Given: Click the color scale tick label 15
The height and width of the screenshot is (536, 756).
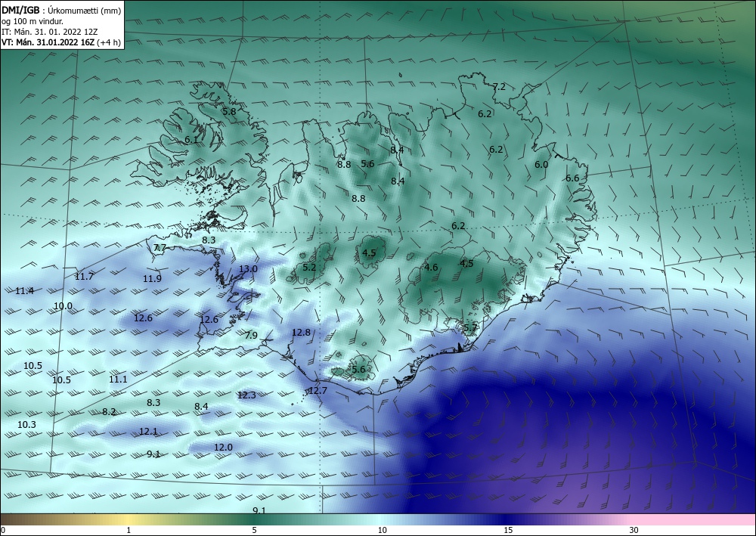Looking at the screenshot, I should pos(508,530).
